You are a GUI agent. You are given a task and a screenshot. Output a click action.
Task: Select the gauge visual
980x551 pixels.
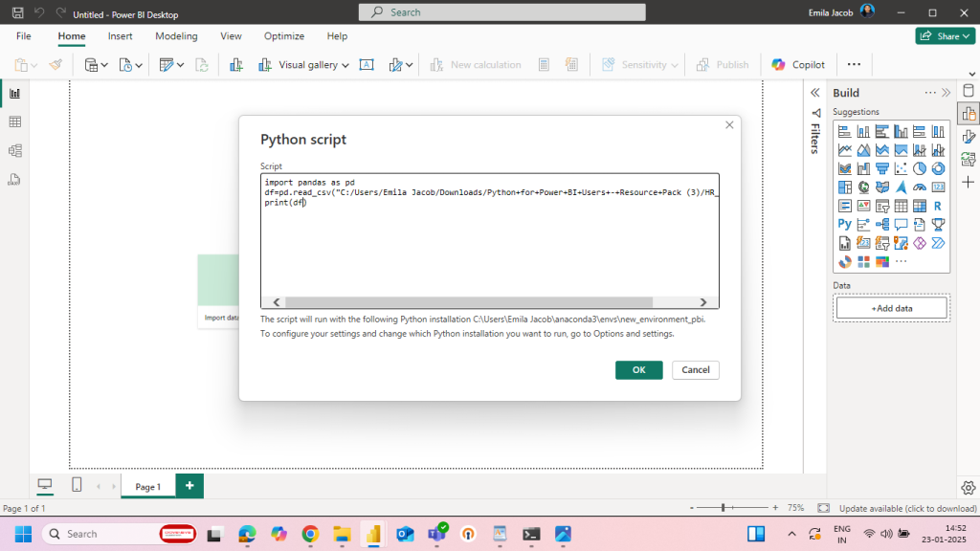(x=920, y=187)
